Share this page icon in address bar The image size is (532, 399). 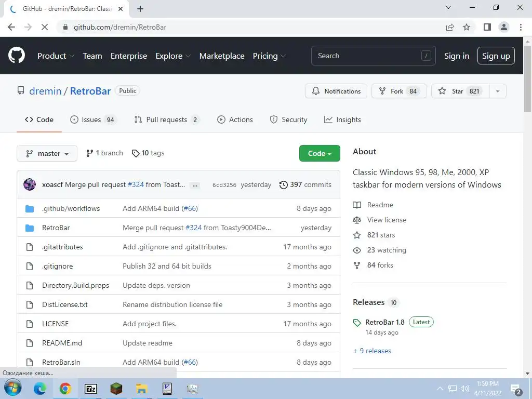click(x=450, y=27)
